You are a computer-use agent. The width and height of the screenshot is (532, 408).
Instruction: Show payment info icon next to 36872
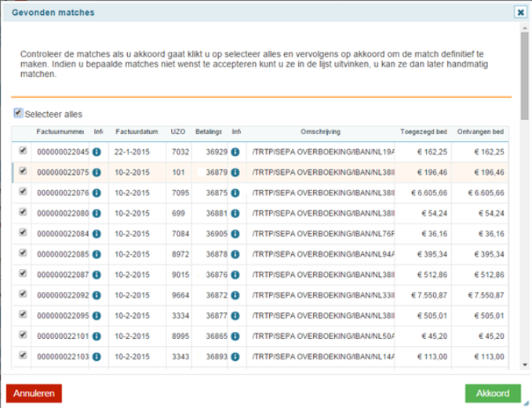[x=235, y=295]
